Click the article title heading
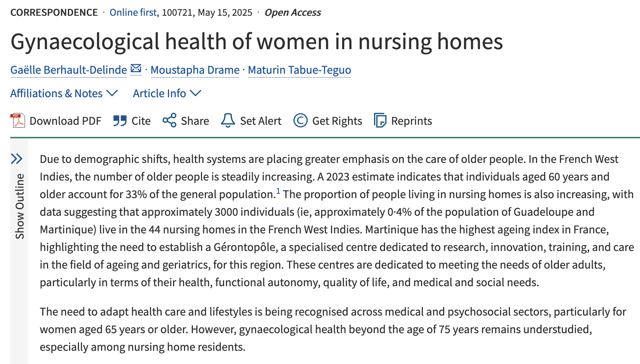The width and height of the screenshot is (640, 364). tap(257, 41)
